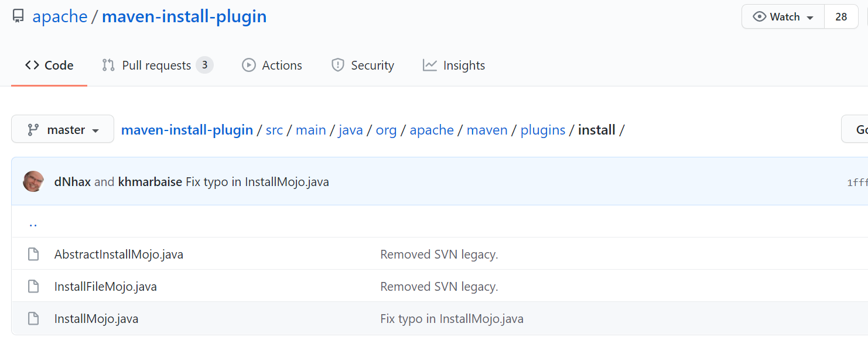Screen dimensions: 868x344
Task: Go to maven folder in breadcrumb
Action: coord(487,130)
